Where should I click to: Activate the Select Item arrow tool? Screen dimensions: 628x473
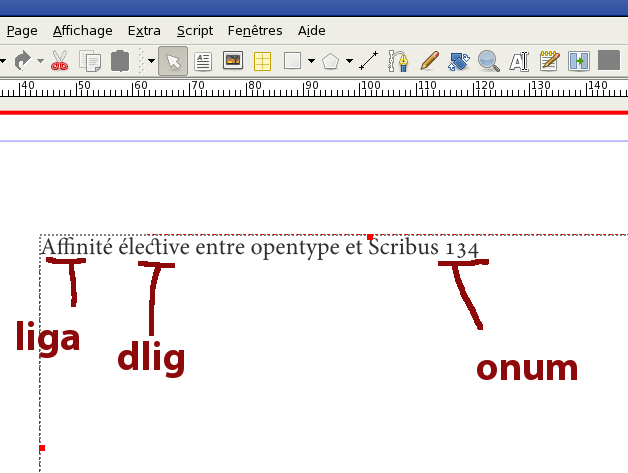coord(173,61)
